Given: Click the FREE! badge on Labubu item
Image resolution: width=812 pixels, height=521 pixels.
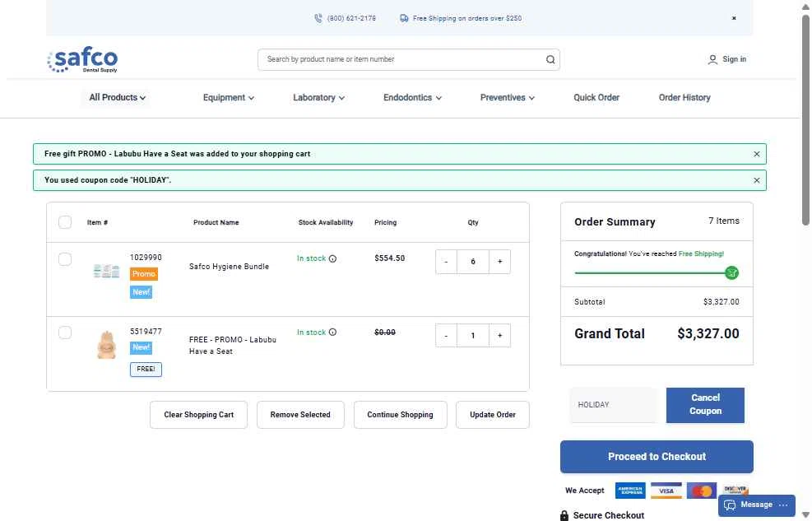Looking at the screenshot, I should click(x=146, y=370).
